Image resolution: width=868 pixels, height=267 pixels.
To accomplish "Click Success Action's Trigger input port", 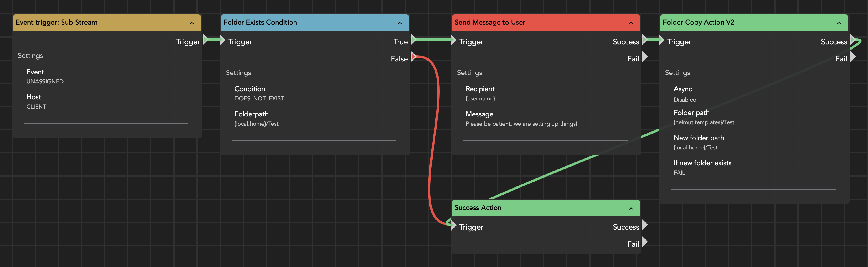I will [x=453, y=225].
